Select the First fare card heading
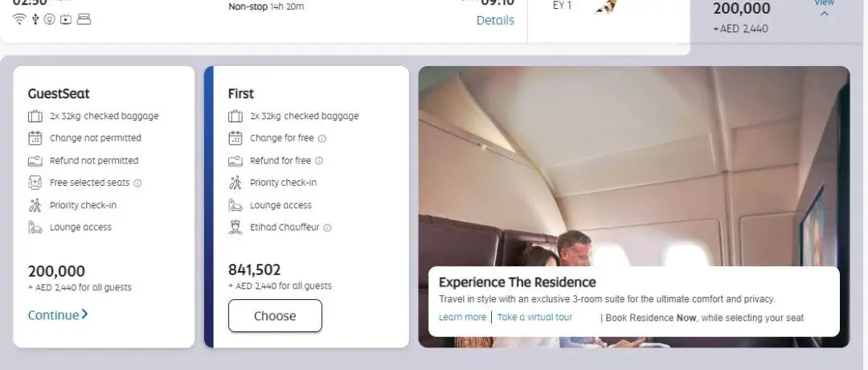 point(241,93)
